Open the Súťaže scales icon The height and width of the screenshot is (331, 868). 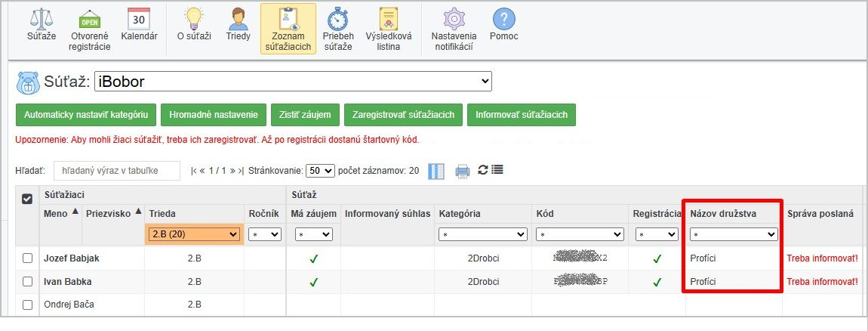pos(42,20)
